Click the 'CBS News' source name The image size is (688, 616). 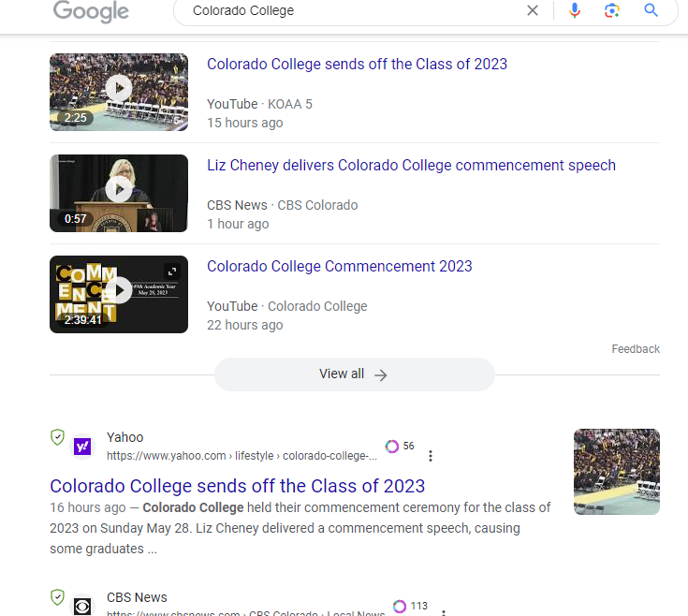pyautogui.click(x=137, y=597)
